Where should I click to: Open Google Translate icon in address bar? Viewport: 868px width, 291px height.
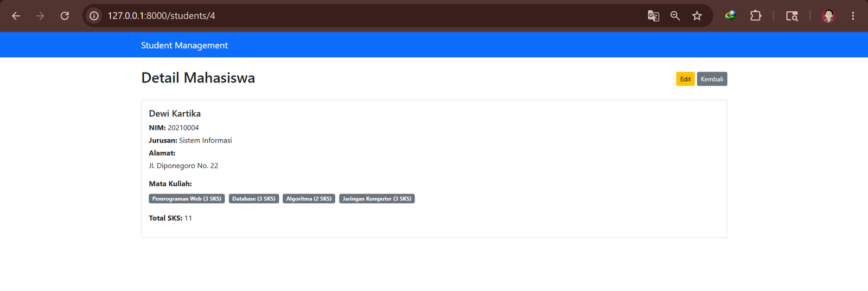click(x=653, y=16)
